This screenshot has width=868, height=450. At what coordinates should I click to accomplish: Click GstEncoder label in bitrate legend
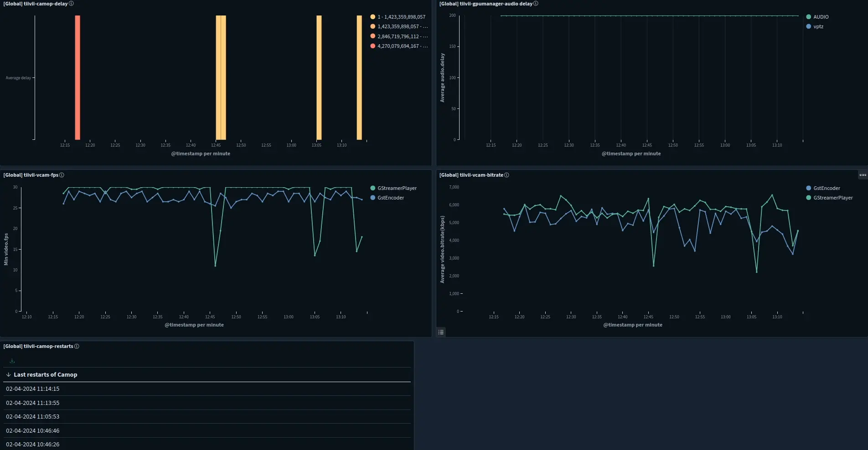click(x=827, y=188)
